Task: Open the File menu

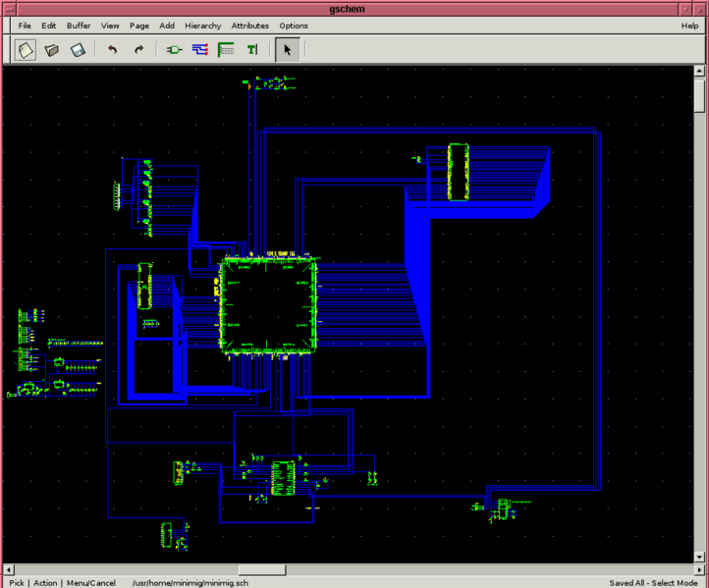Action: (x=25, y=26)
